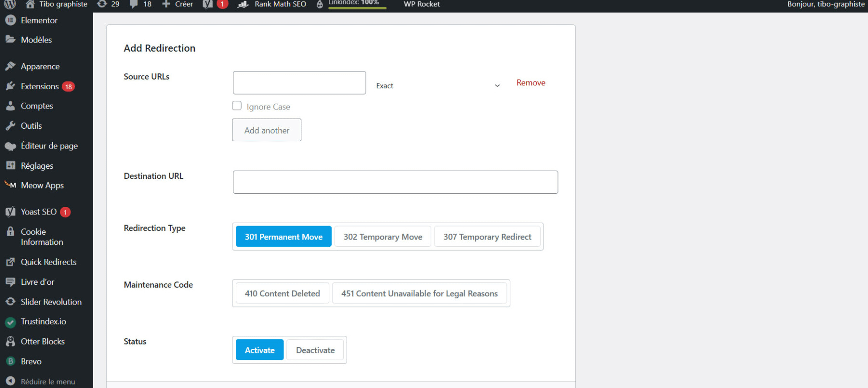Click the Extensions plug icon
Screen dimensions: 868x388
pos(11,86)
